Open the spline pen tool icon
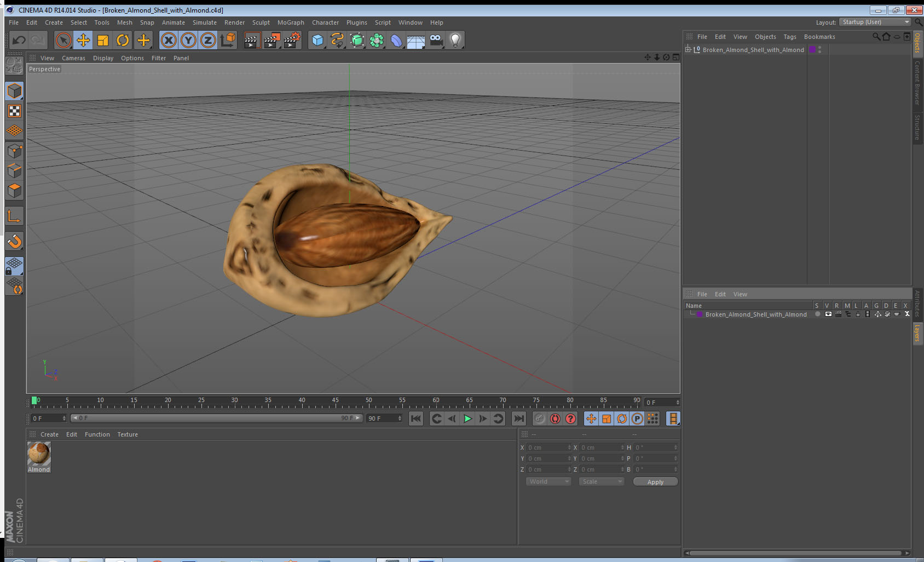The width and height of the screenshot is (924, 562). point(337,40)
